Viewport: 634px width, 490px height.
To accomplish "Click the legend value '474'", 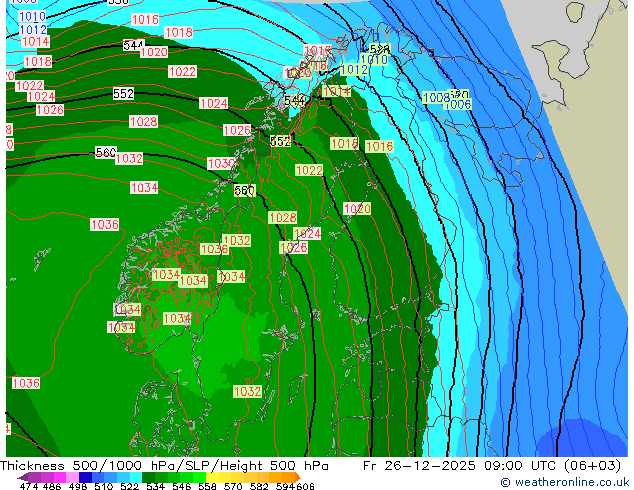I will click(29, 486).
